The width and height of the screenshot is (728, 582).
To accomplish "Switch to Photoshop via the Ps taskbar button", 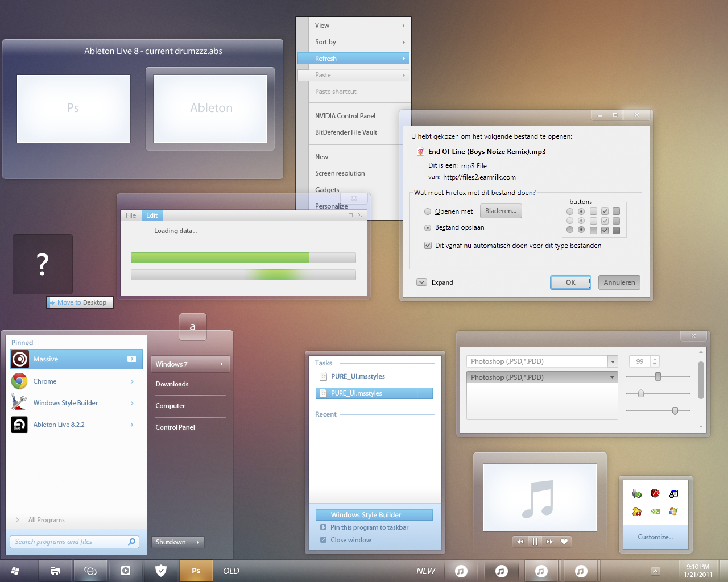I will click(196, 571).
